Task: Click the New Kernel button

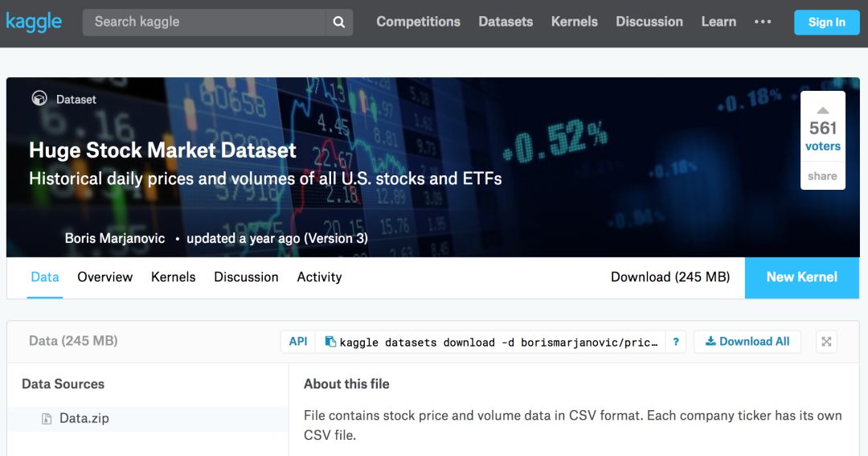Action: [801, 277]
